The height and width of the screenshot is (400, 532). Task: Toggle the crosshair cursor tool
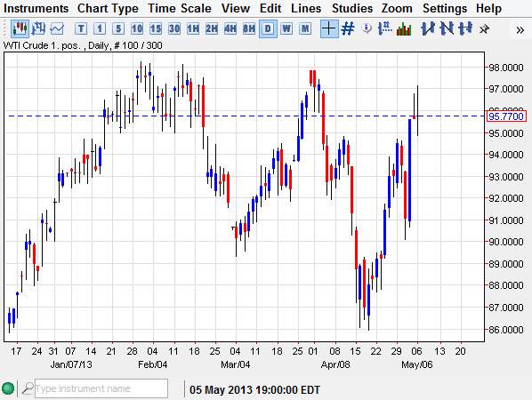(329, 28)
